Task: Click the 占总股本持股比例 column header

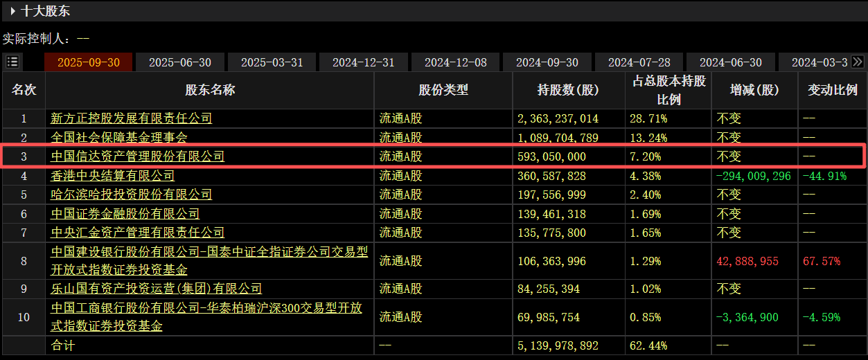Action: coord(668,91)
